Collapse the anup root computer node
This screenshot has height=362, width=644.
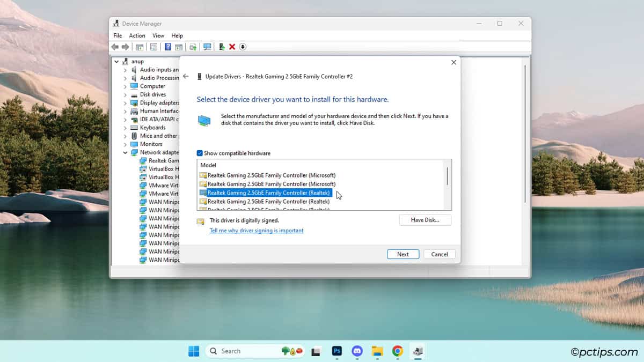click(x=116, y=62)
